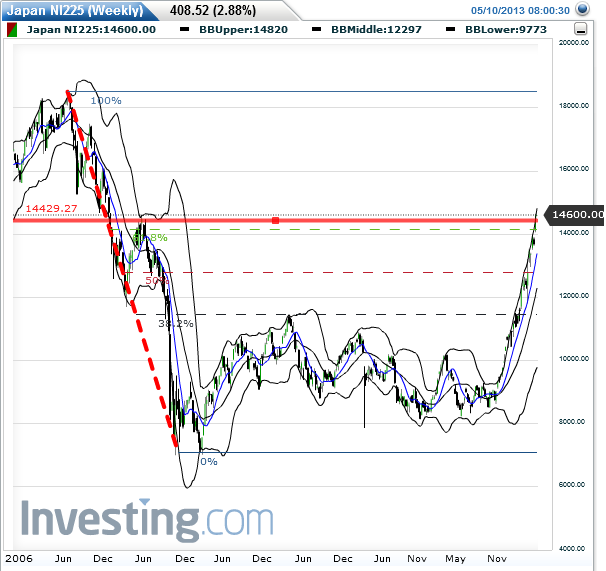
Task: Click the 20000.00 y-axis label
Action: click(574, 43)
